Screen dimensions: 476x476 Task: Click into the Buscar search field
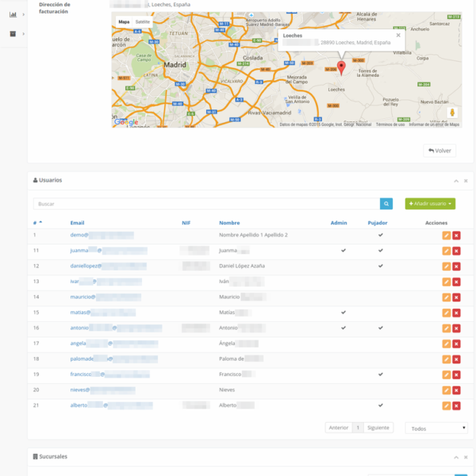click(x=206, y=204)
